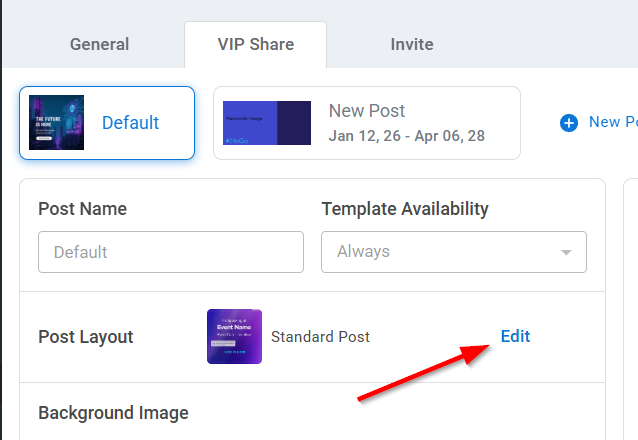Click the Template Availability label

[405, 209]
